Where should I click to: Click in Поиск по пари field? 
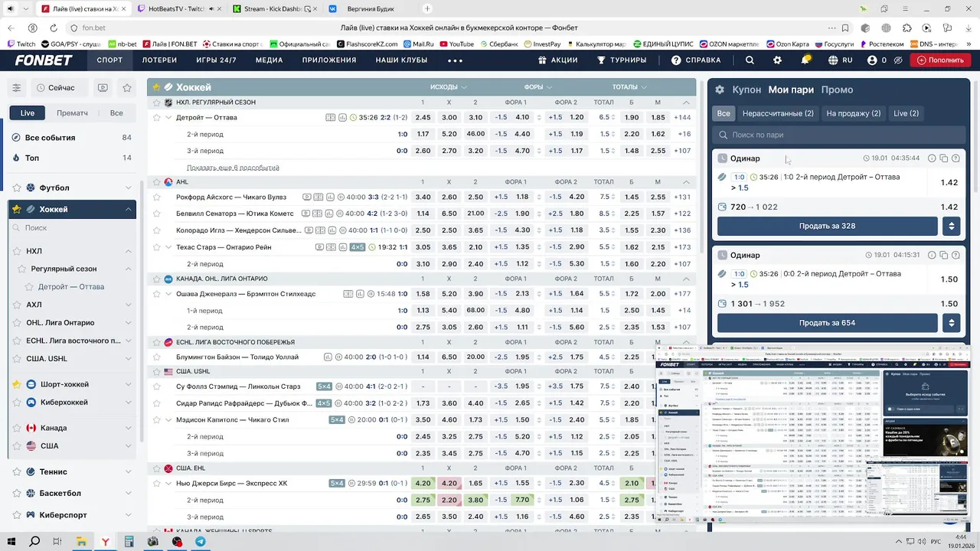(x=839, y=135)
